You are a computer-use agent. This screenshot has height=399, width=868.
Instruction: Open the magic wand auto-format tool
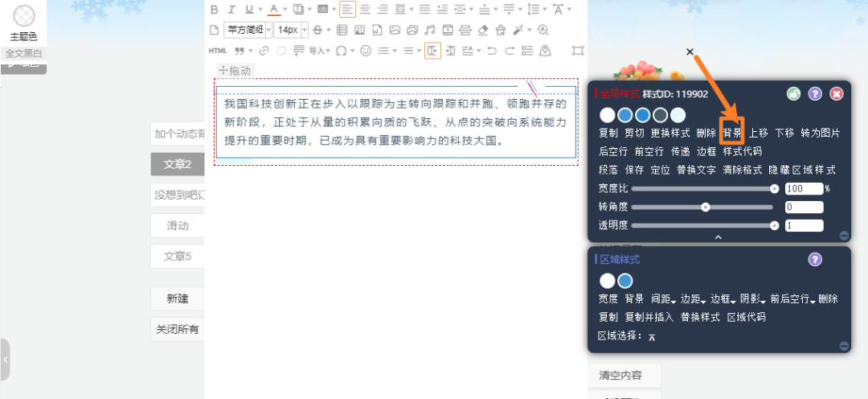pos(518,30)
